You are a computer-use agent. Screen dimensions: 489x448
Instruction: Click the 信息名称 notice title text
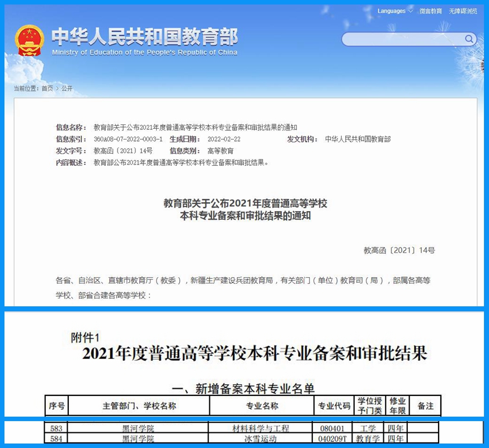click(195, 127)
